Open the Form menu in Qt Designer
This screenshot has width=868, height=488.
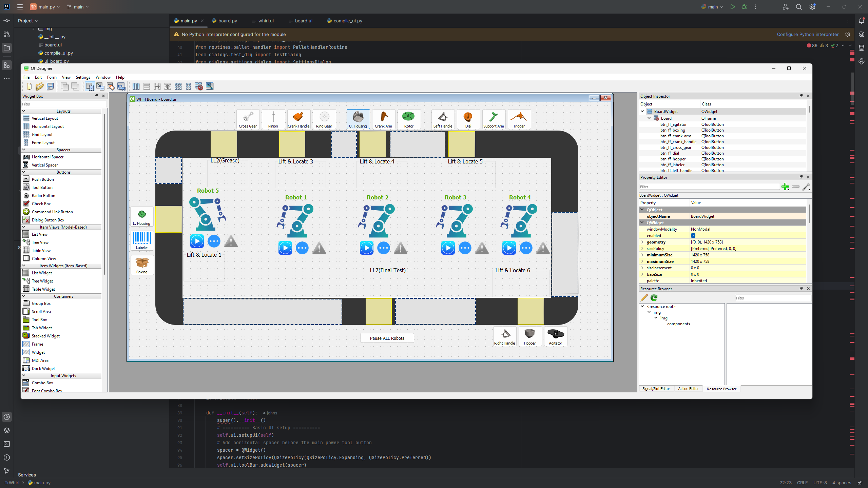click(x=52, y=77)
